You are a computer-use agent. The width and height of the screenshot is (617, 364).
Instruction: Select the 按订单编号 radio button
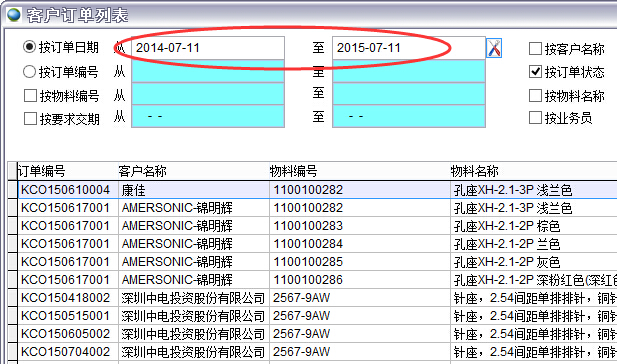30,72
